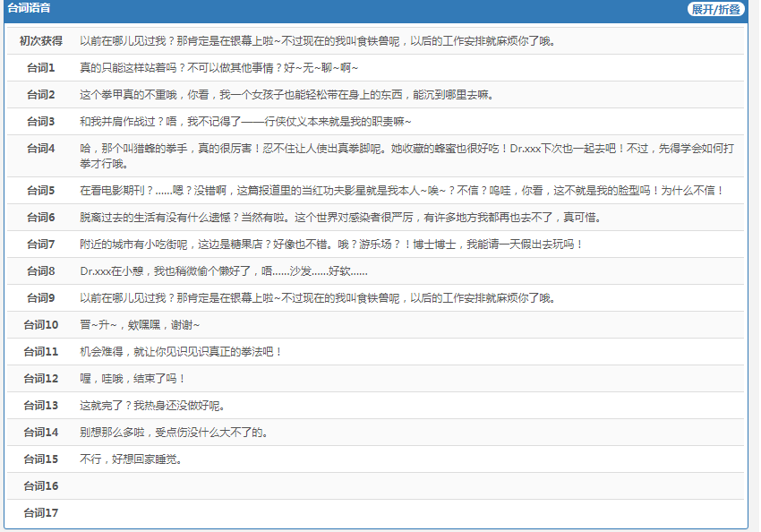This screenshot has width=761, height=532.
Task: Click the 台词8 row label
Action: tap(40, 271)
